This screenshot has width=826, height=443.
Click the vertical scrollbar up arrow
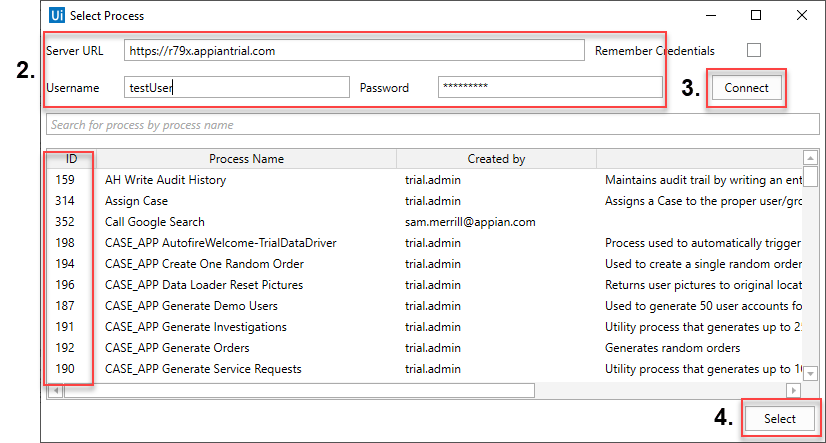pyautogui.click(x=810, y=157)
